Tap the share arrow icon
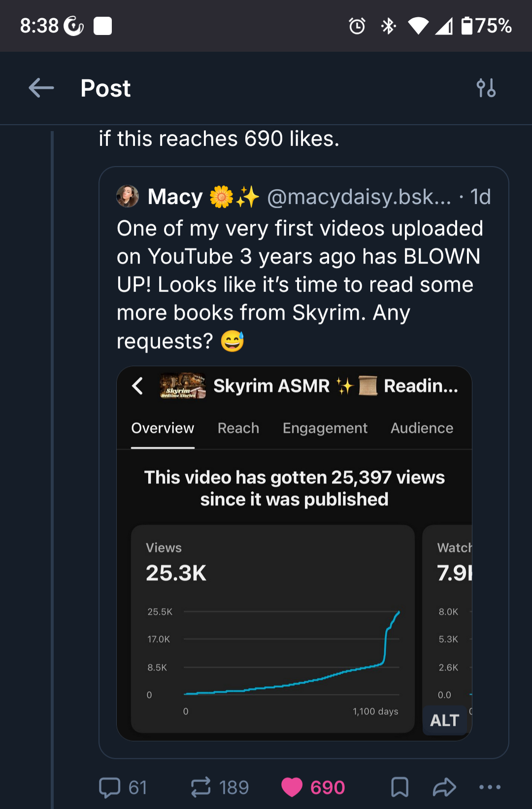Viewport: 532px width, 809px height. 444,787
